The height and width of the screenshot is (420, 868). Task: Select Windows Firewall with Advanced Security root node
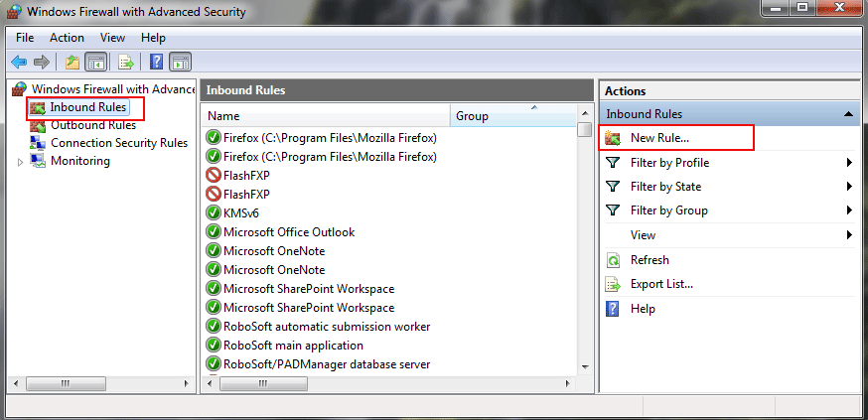[113, 88]
